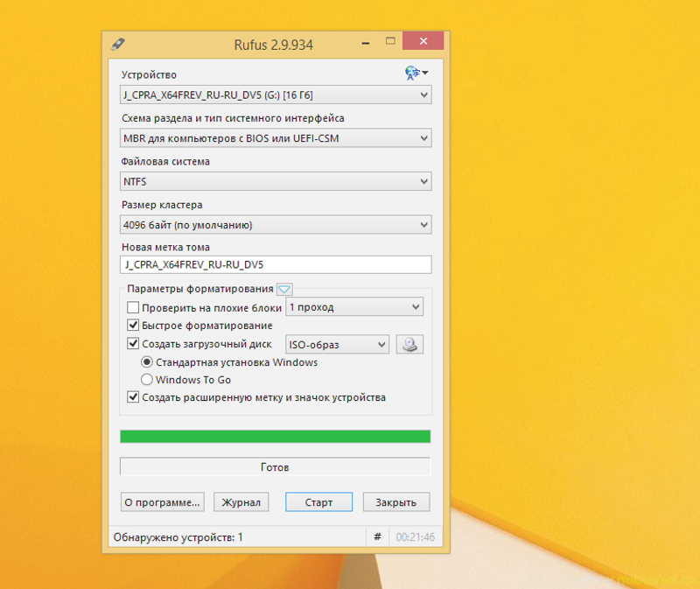The height and width of the screenshot is (589, 700).
Task: Click the Rufus USB drive title icon
Action: (x=118, y=45)
